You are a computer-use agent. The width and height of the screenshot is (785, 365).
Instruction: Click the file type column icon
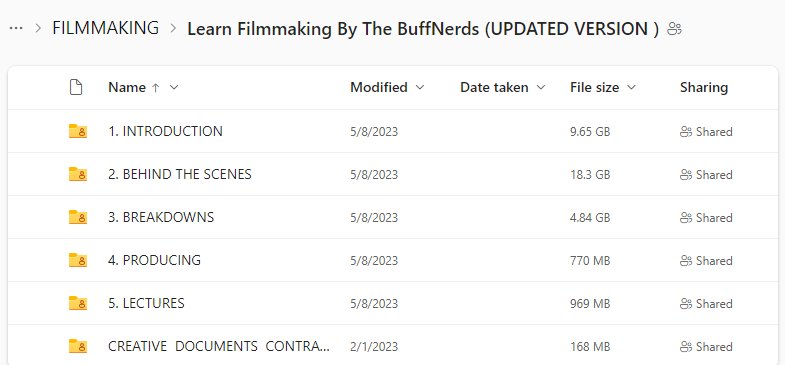click(x=75, y=88)
